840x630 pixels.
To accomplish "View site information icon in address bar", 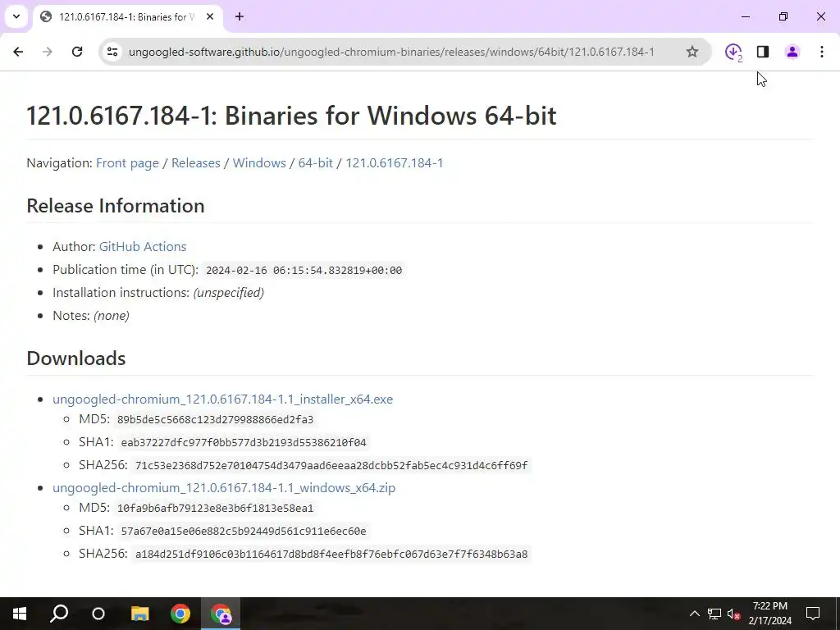I will (x=112, y=52).
